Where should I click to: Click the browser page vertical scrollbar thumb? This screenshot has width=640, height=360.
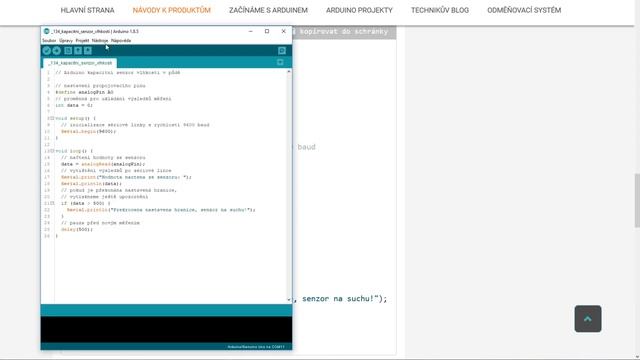coord(637,200)
